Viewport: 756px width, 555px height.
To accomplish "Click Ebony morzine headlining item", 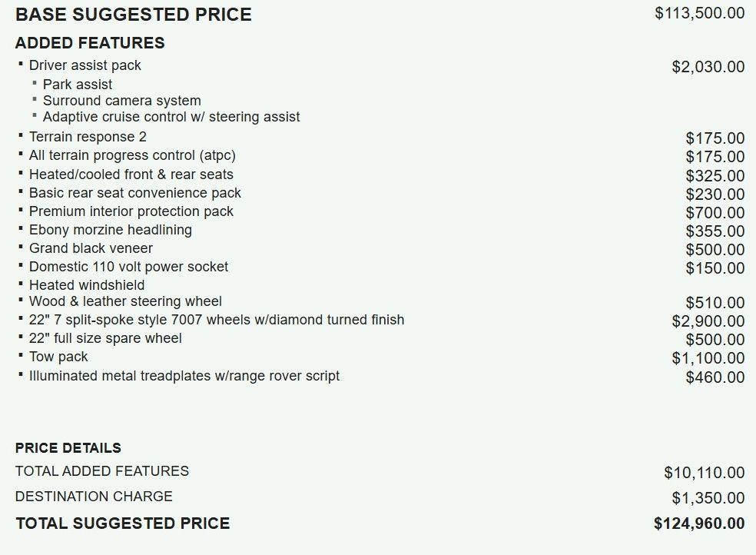I will pyautogui.click(x=111, y=230).
